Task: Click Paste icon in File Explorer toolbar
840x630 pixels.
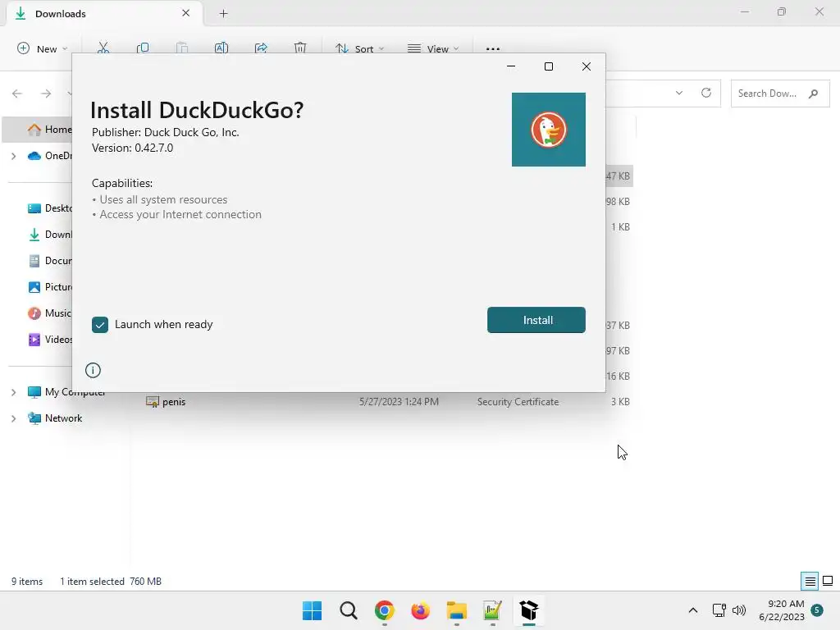Action: [x=182, y=48]
